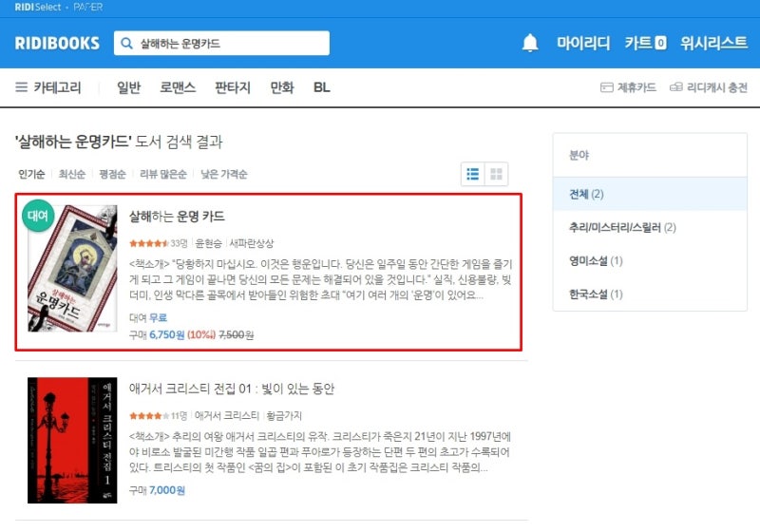Image resolution: width=760 pixels, height=532 pixels.
Task: Click the 애거서 크리스티 description text
Action: click(x=320, y=452)
